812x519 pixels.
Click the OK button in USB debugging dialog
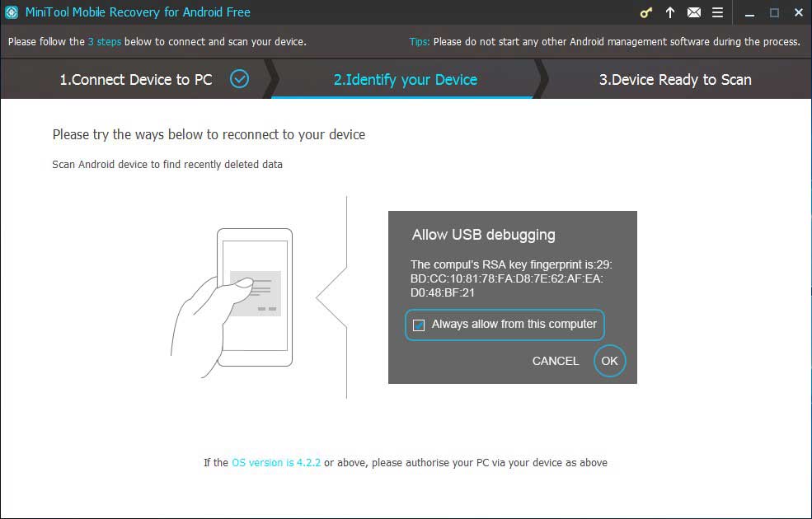(x=609, y=361)
